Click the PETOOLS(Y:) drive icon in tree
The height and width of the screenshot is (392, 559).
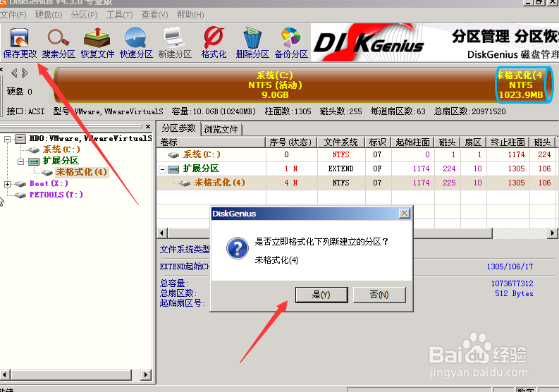pyautogui.click(x=20, y=195)
